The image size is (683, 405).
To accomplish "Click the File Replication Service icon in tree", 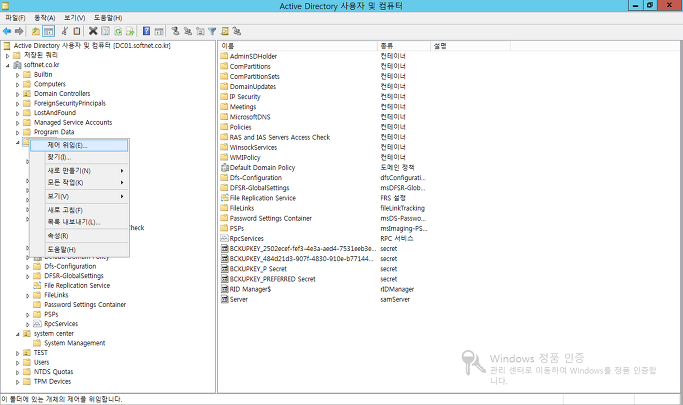I will [x=37, y=286].
